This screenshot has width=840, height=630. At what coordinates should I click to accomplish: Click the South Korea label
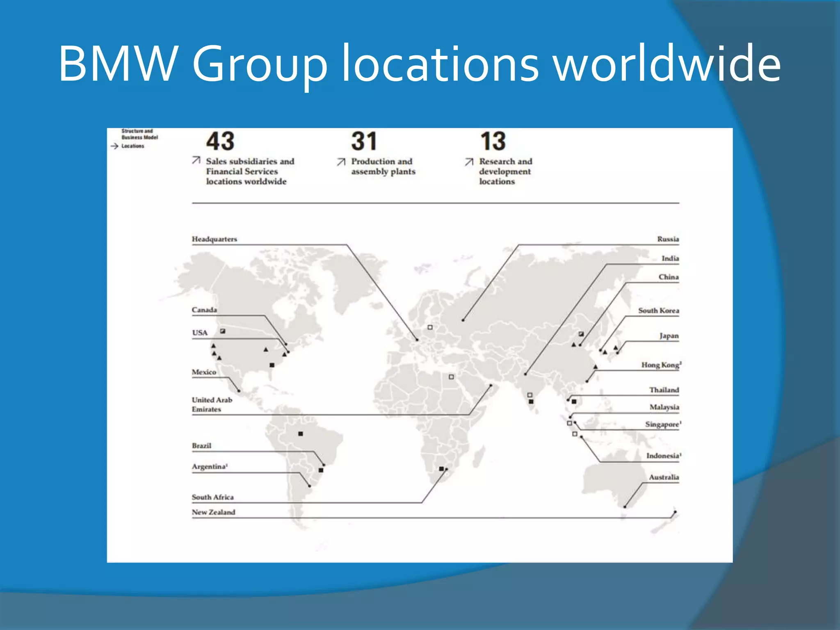658,310
